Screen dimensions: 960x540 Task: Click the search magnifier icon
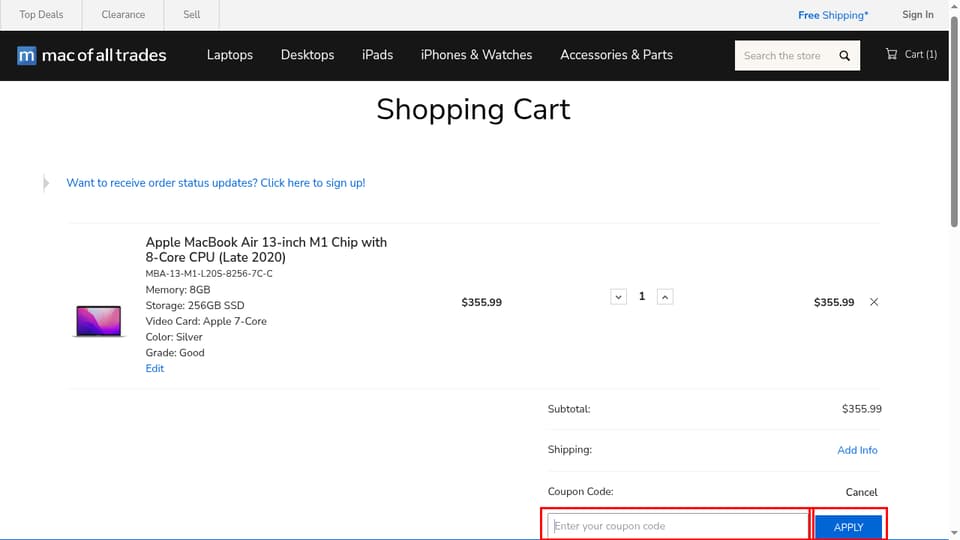[844, 56]
